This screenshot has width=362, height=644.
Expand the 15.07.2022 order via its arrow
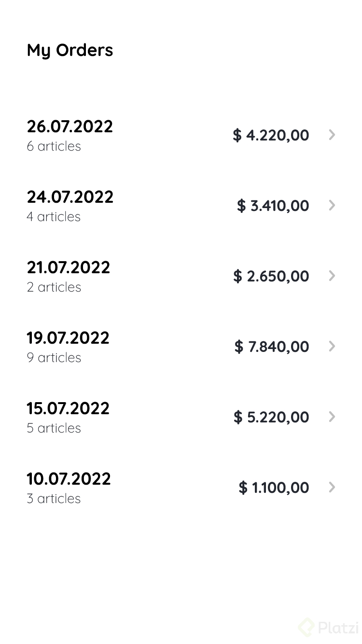(332, 417)
